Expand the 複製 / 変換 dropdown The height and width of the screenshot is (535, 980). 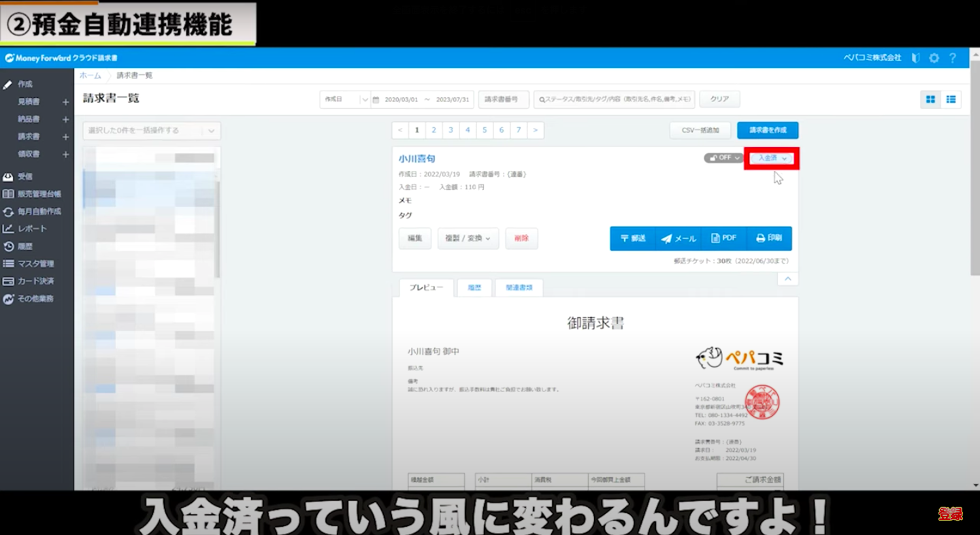click(x=468, y=238)
